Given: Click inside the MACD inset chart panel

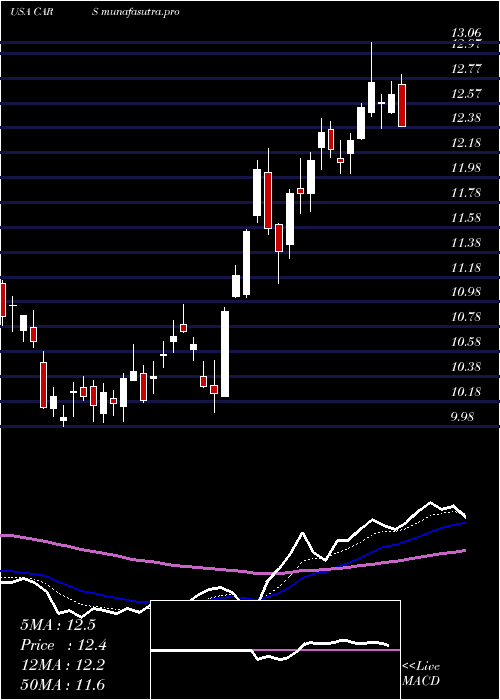Looking at the screenshot, I should (275, 650).
